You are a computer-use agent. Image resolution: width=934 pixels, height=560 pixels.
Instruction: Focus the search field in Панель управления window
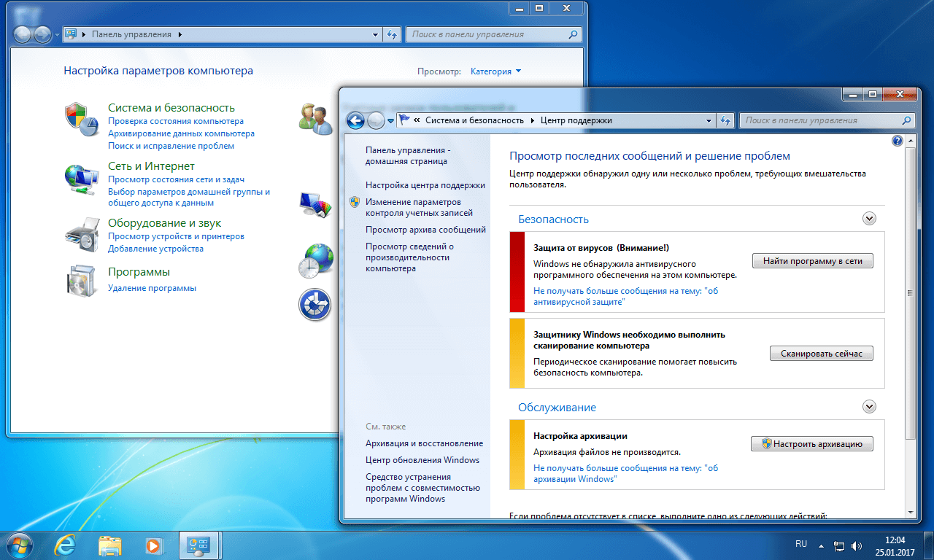[494, 34]
